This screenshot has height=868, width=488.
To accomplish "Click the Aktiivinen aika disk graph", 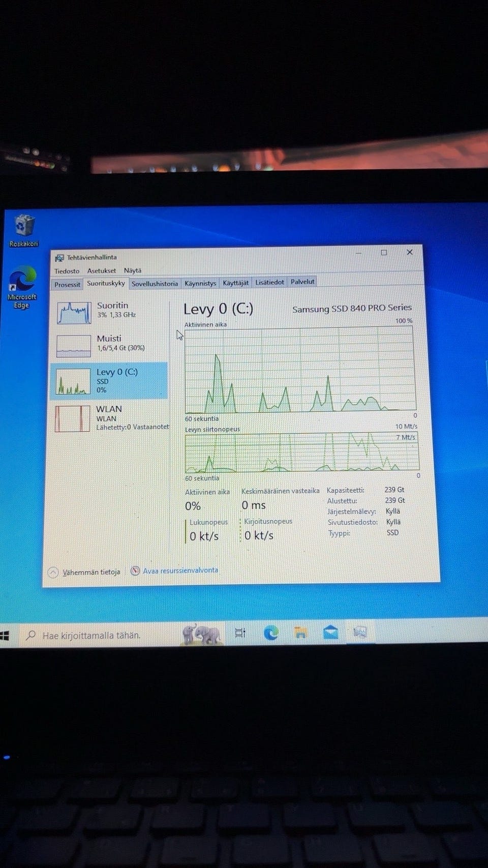I will point(300,370).
